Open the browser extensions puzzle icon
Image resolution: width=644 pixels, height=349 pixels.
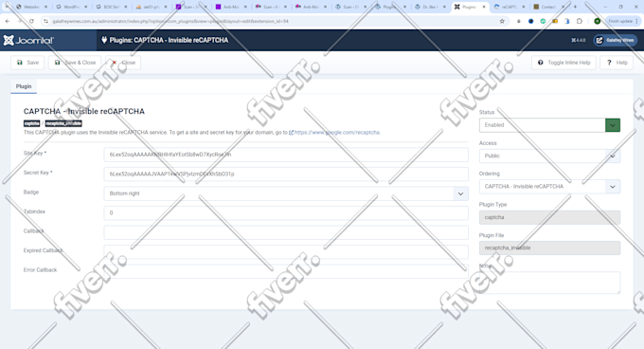pyautogui.click(x=580, y=21)
